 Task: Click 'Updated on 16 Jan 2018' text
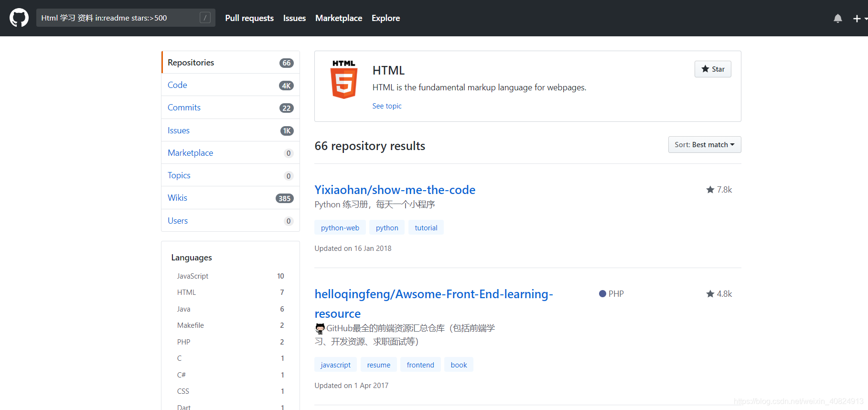(x=353, y=248)
